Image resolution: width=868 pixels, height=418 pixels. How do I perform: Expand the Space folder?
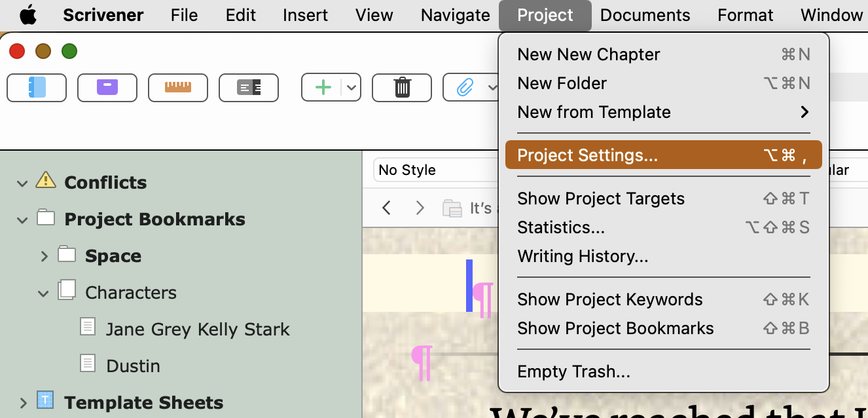pos(44,256)
